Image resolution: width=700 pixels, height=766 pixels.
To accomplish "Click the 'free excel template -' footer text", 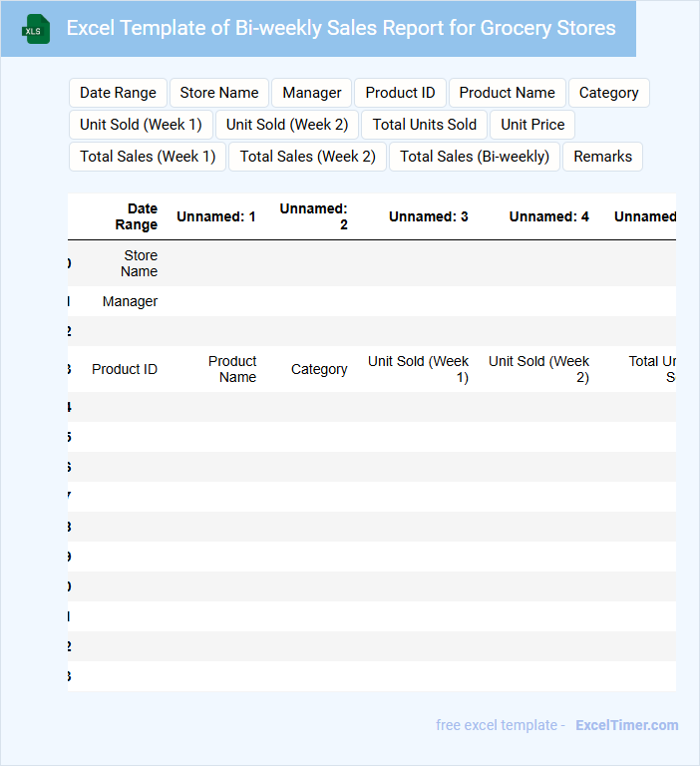I will pyautogui.click(x=501, y=725).
